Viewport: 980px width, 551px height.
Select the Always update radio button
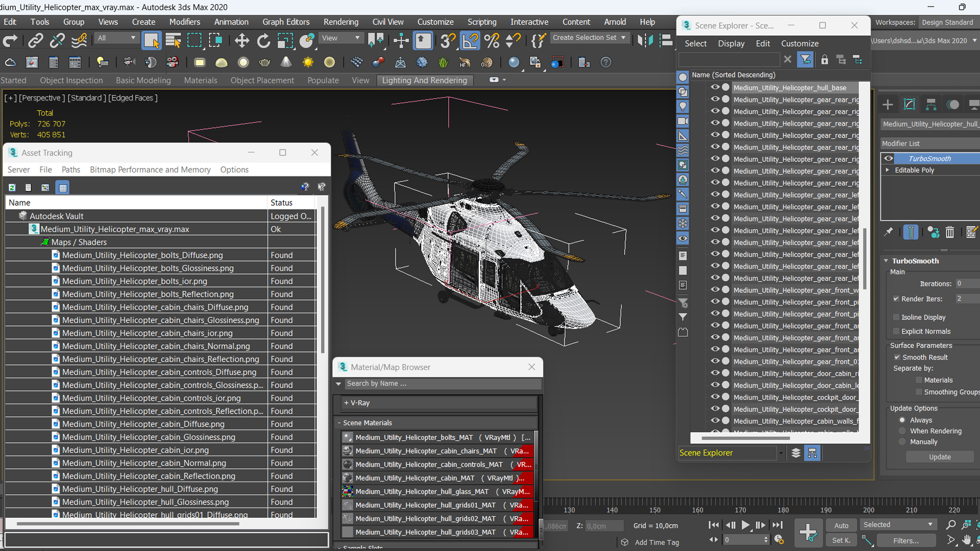point(902,420)
